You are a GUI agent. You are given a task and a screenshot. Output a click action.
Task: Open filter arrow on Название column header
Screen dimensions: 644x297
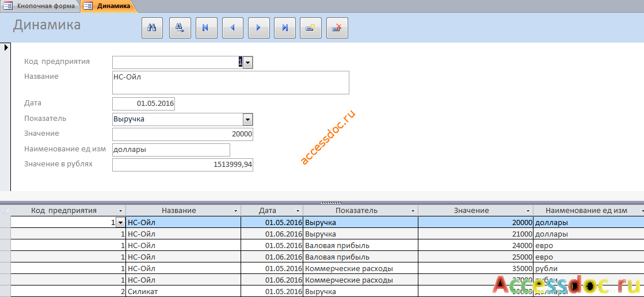(236, 211)
